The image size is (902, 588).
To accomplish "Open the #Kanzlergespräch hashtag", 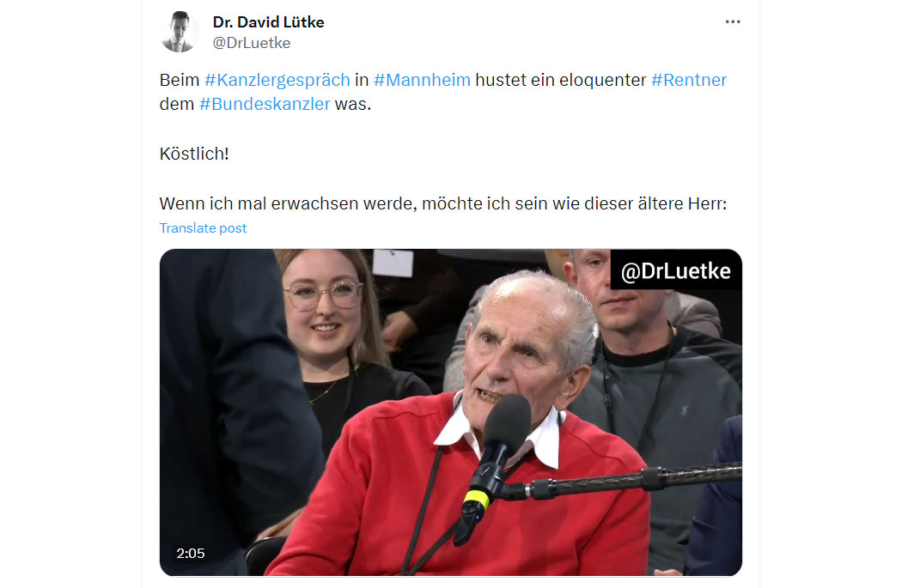I will click(x=277, y=80).
